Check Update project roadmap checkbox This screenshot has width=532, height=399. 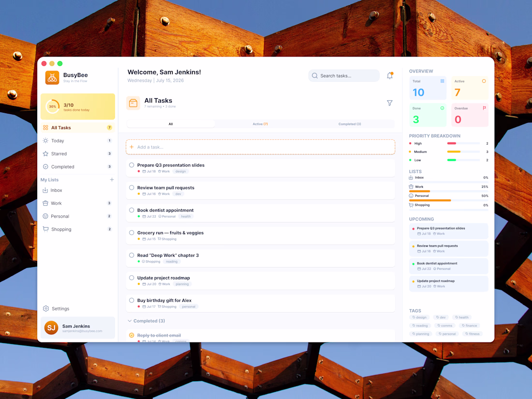coord(132,278)
